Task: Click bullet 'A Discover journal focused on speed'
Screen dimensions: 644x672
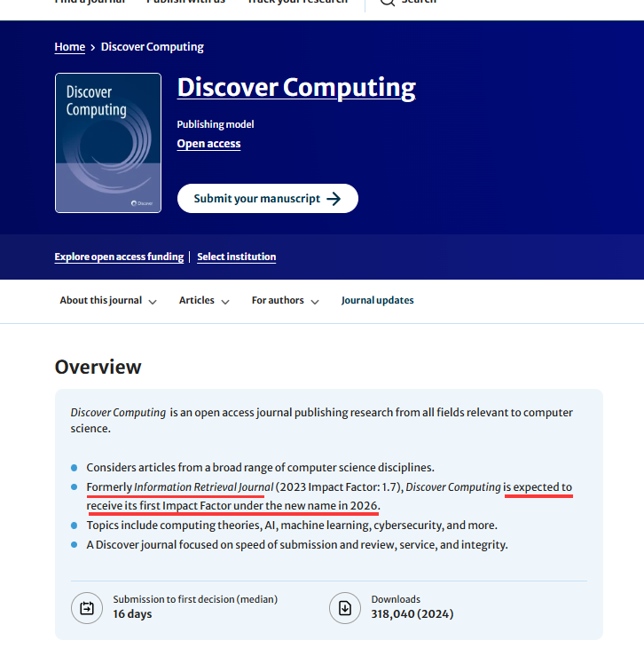Action: (x=297, y=545)
